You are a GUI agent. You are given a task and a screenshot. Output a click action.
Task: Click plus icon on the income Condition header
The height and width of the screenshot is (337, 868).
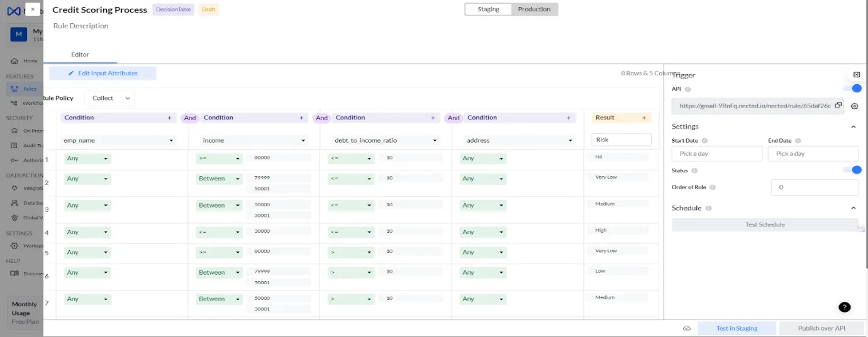(x=301, y=118)
